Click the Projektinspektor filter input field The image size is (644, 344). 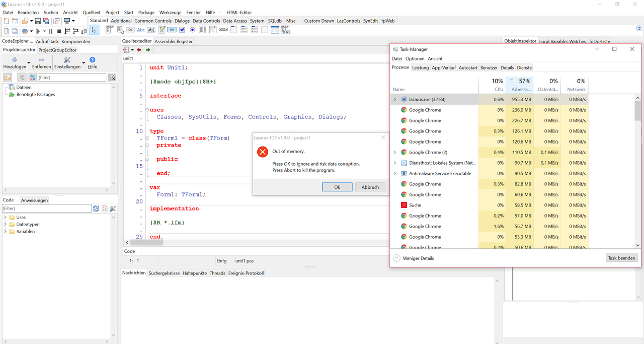pos(71,78)
